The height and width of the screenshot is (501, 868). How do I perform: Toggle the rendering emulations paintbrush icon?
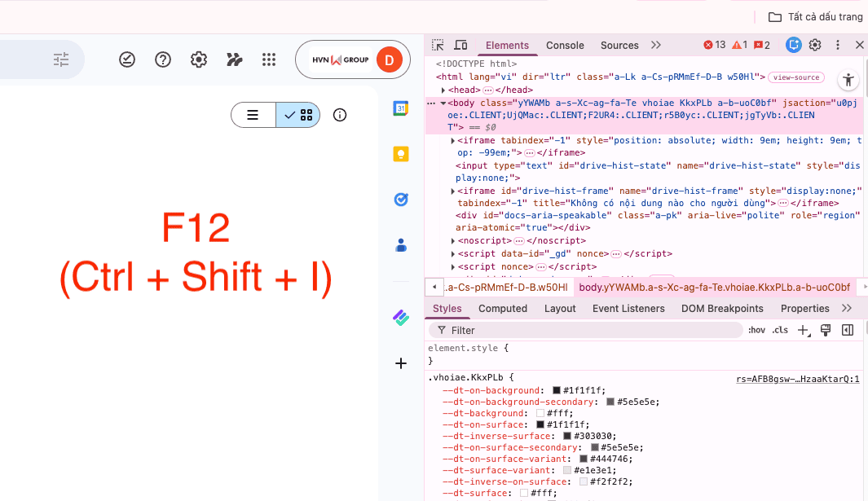tap(826, 331)
